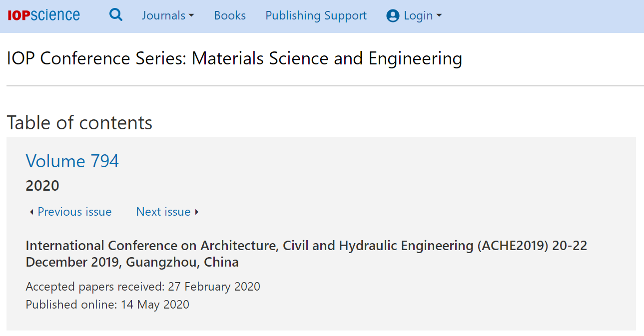Open the Volume 794 link
Image resolution: width=644 pixels, height=336 pixels.
point(72,161)
